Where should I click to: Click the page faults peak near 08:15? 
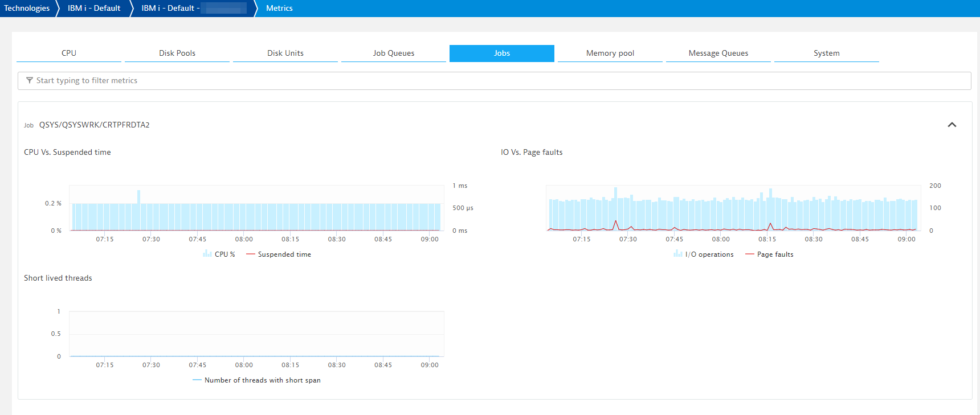point(770,225)
